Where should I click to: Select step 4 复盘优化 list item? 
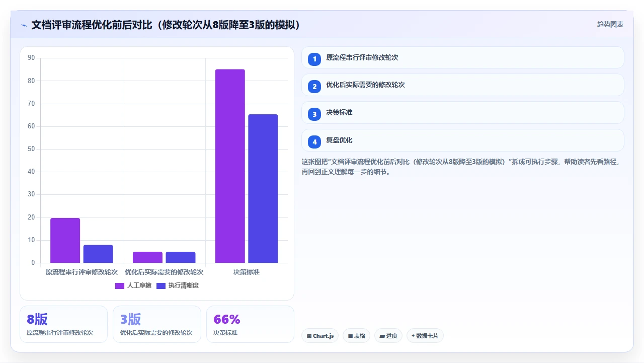point(462,140)
